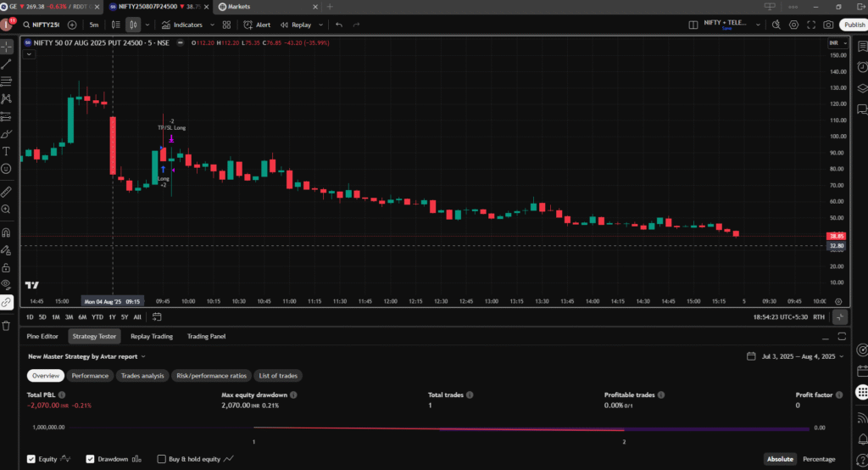Screen dimensions: 868x470
Task: Select the trend line drawing tool
Action: 6,64
